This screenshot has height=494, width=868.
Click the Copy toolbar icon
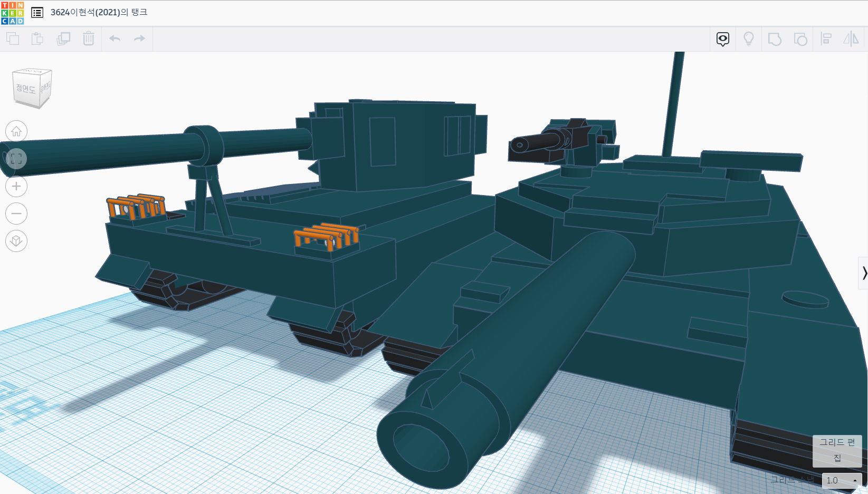click(13, 38)
